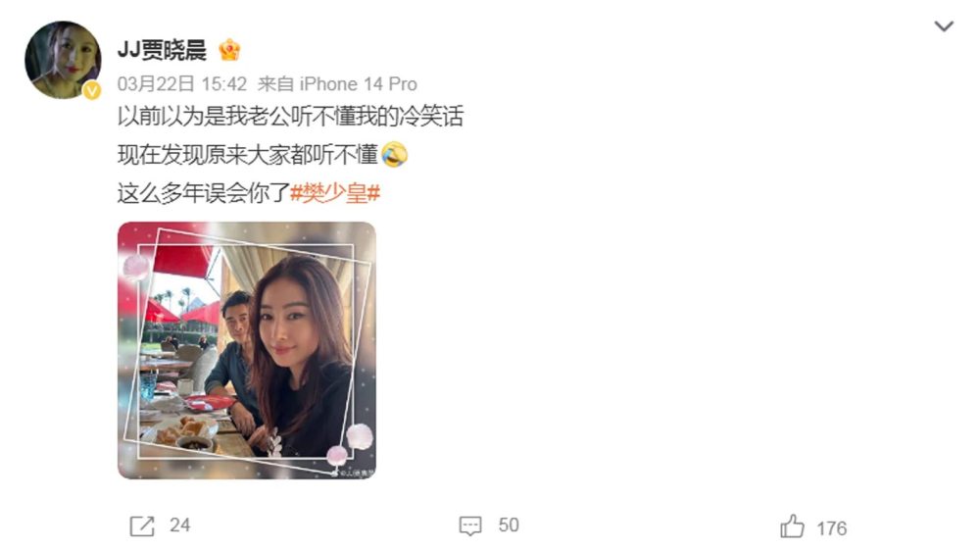Click the crown member badge icon

pos(229,50)
